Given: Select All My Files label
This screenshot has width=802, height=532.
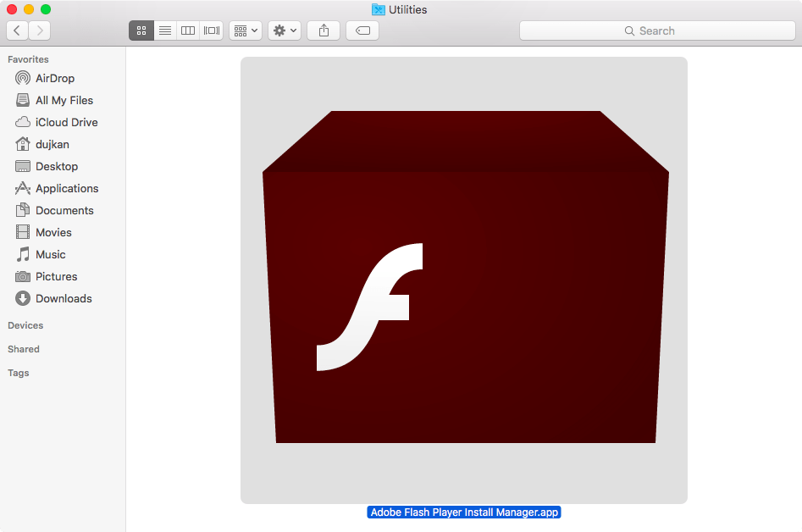Looking at the screenshot, I should [64, 100].
